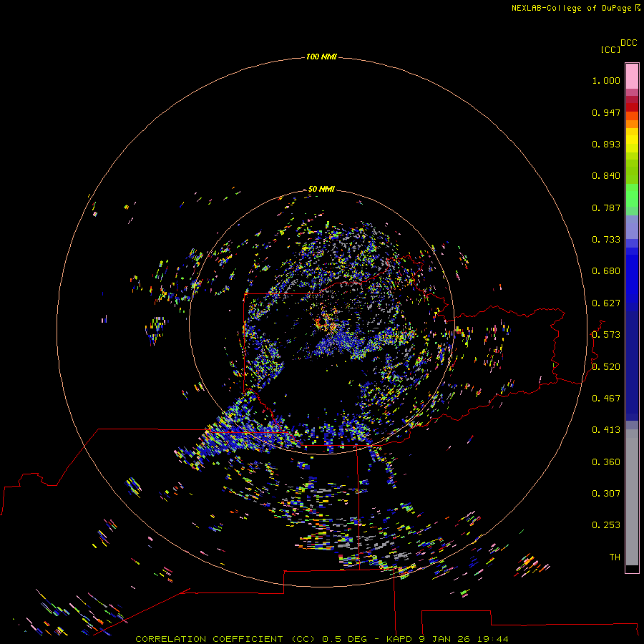Click the red legend color band
The height and width of the screenshot is (644, 644).
[632, 107]
